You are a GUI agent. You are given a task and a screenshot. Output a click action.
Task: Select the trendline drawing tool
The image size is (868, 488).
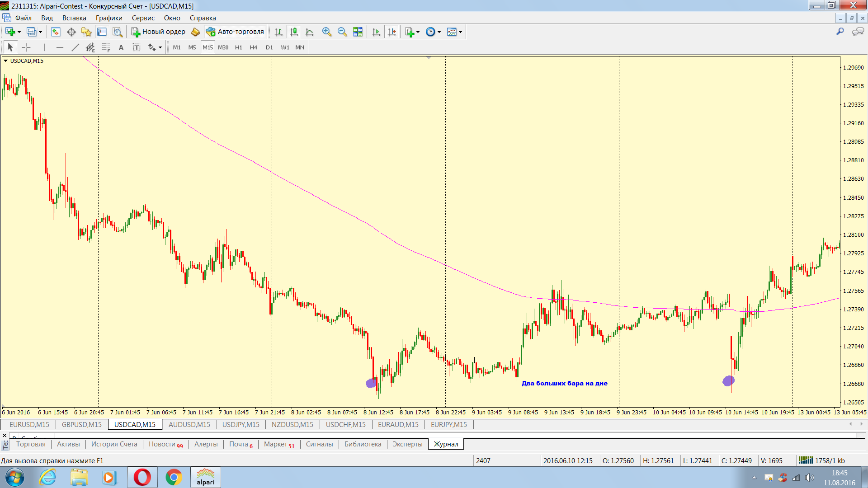click(x=75, y=47)
